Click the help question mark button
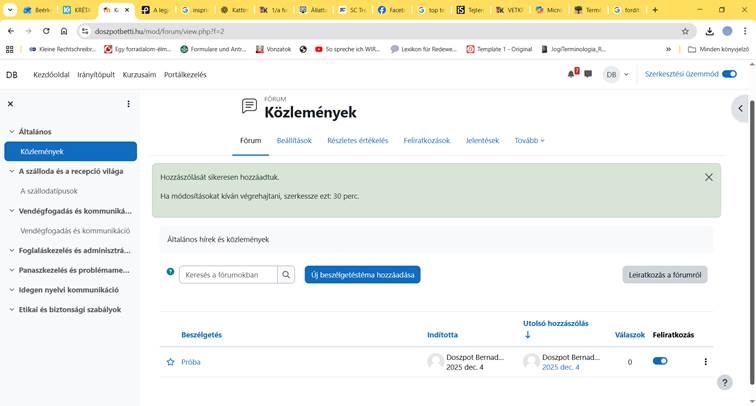 click(724, 382)
